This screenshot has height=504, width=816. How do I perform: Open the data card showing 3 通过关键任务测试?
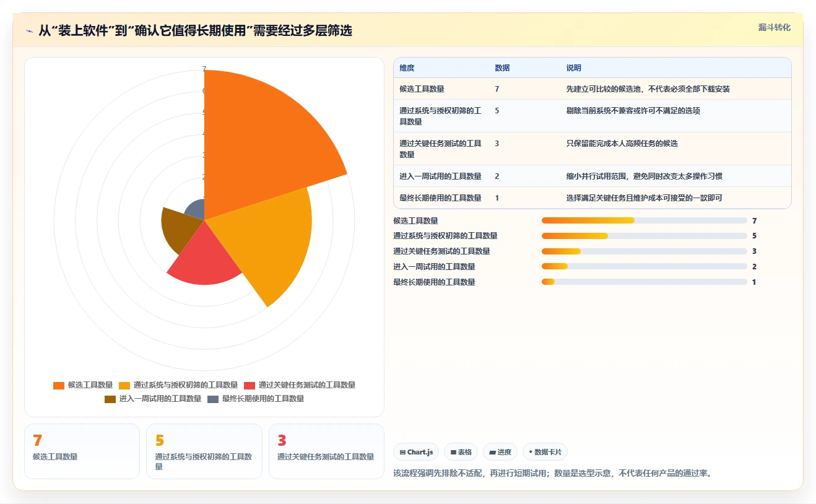point(326,451)
